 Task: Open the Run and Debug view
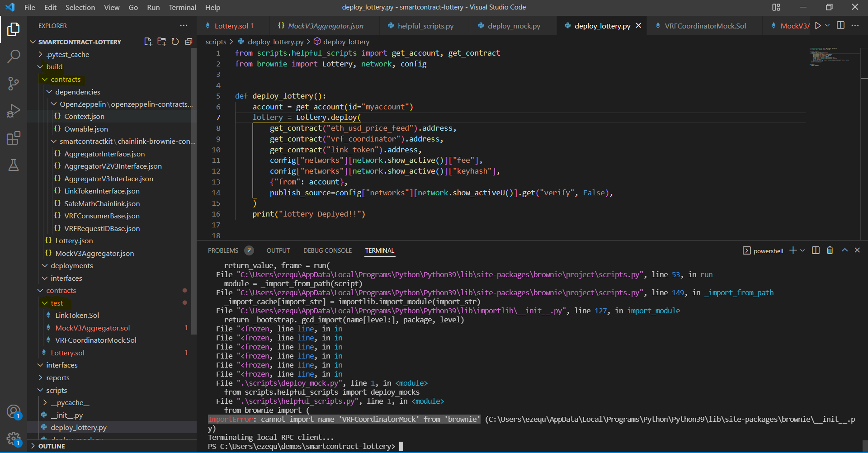[x=14, y=111]
